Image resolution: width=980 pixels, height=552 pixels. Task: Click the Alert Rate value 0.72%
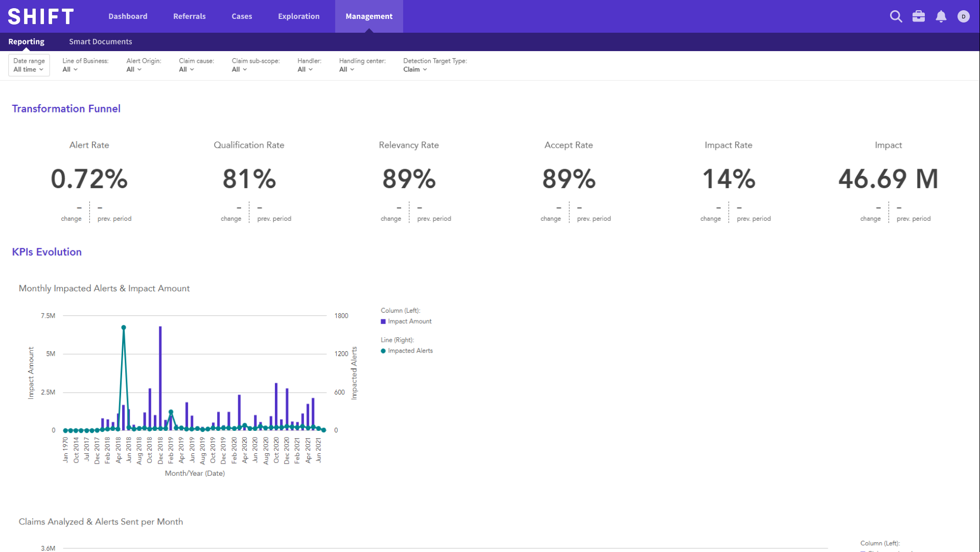click(x=89, y=179)
